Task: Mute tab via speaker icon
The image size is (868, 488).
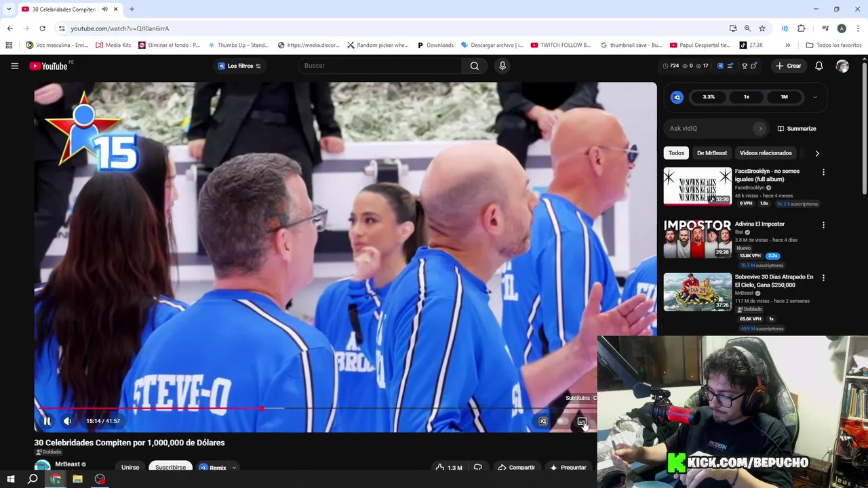Action: pyautogui.click(x=104, y=9)
